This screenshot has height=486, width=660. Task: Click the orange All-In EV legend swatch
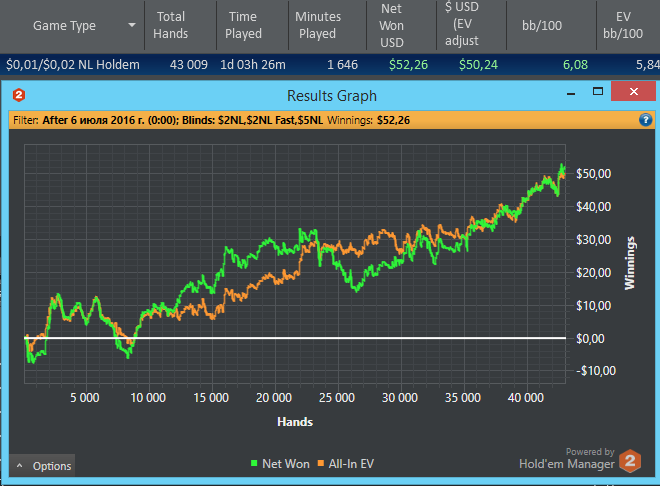coord(321,463)
